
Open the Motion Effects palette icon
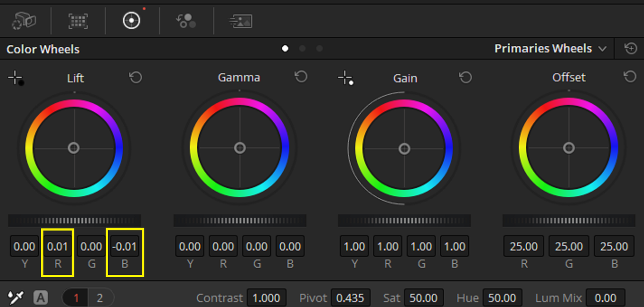click(240, 21)
